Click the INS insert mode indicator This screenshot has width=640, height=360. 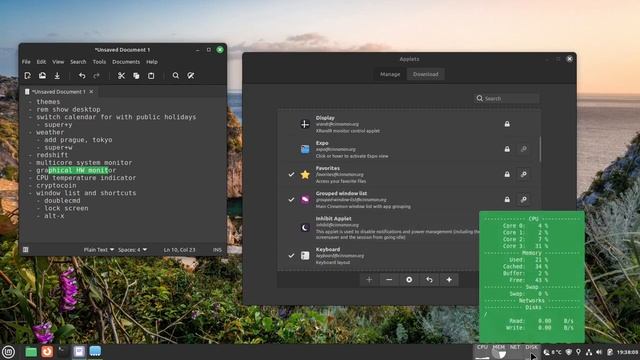pyautogui.click(x=217, y=249)
